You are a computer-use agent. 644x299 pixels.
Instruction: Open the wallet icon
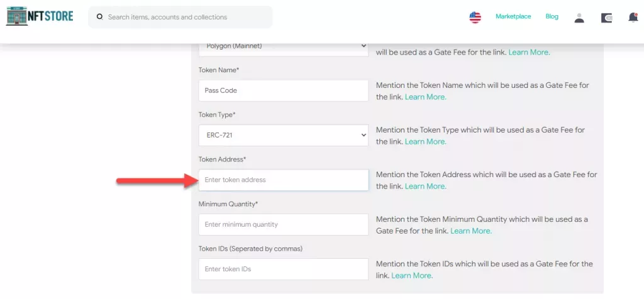[607, 18]
